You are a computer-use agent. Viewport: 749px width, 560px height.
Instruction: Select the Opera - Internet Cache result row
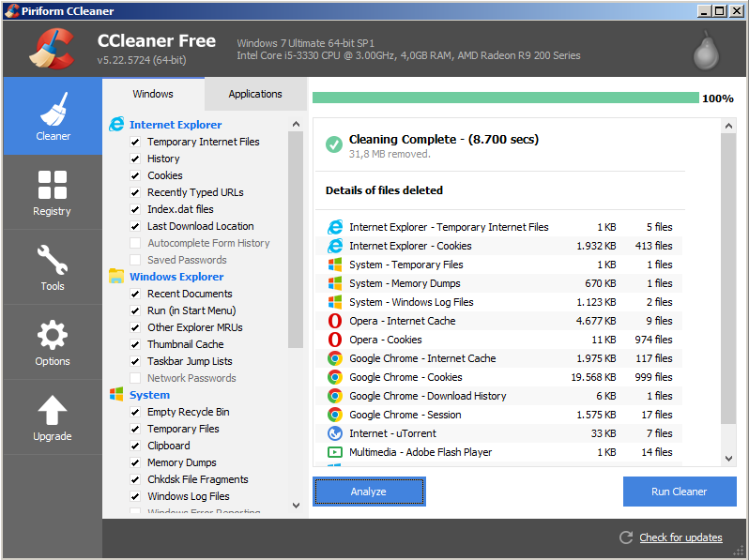(x=498, y=321)
